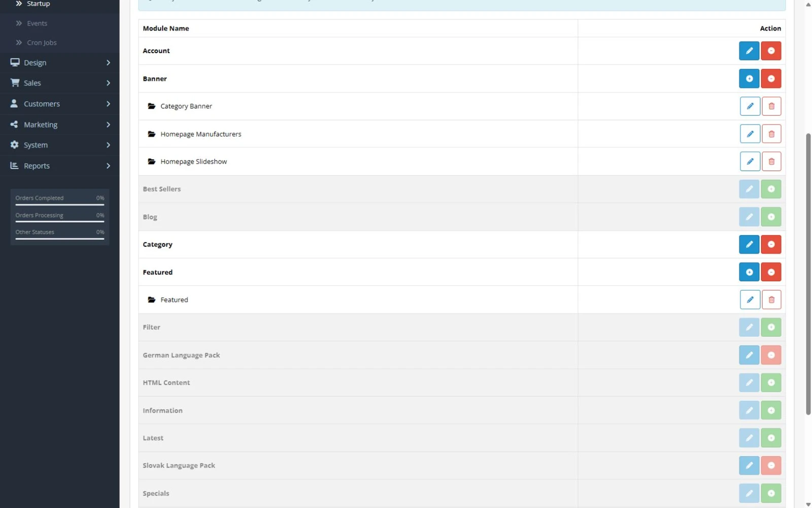Click the disabled edit icon for Filter
Viewport: 812px width, 508px height.
click(749, 327)
